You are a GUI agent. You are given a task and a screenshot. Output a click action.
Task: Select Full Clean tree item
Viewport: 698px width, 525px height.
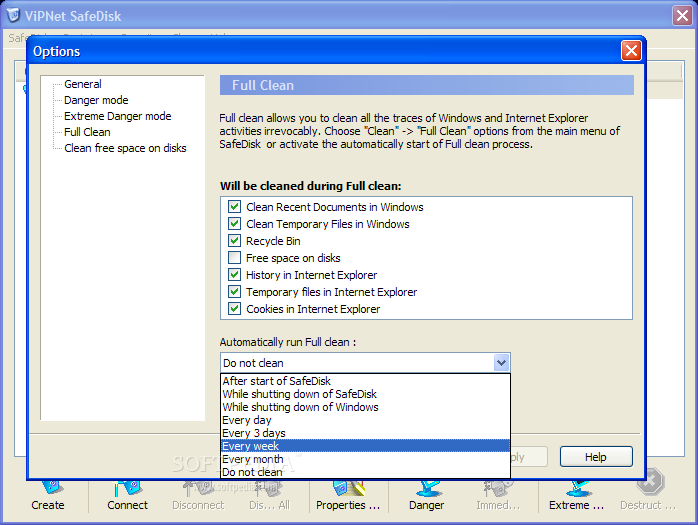87,132
